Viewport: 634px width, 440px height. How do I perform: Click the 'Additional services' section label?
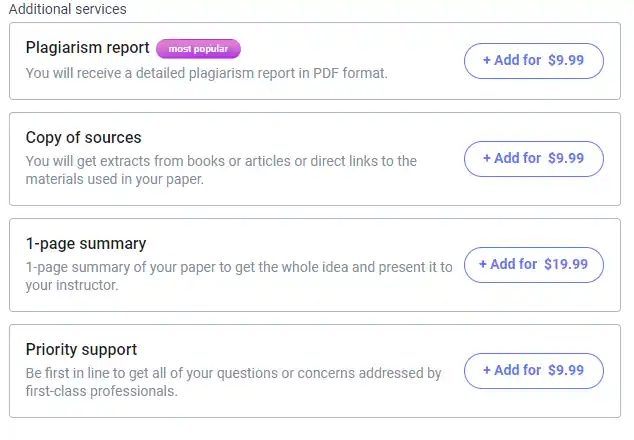click(x=68, y=9)
